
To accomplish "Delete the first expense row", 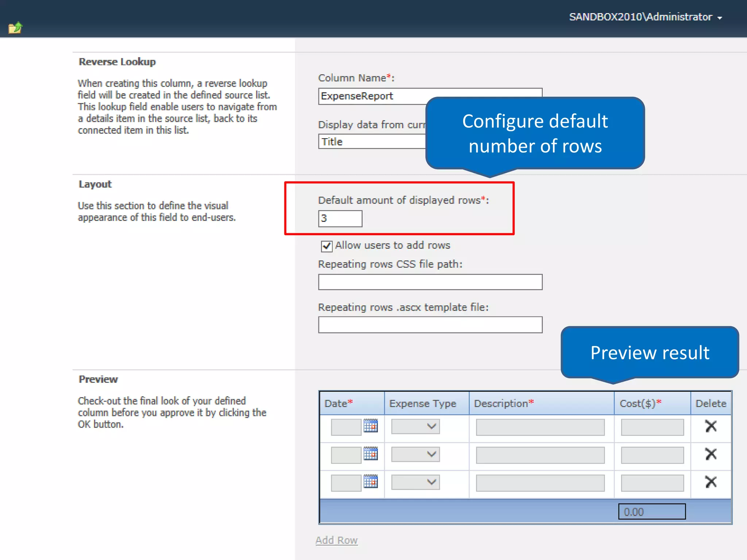I will pyautogui.click(x=711, y=426).
